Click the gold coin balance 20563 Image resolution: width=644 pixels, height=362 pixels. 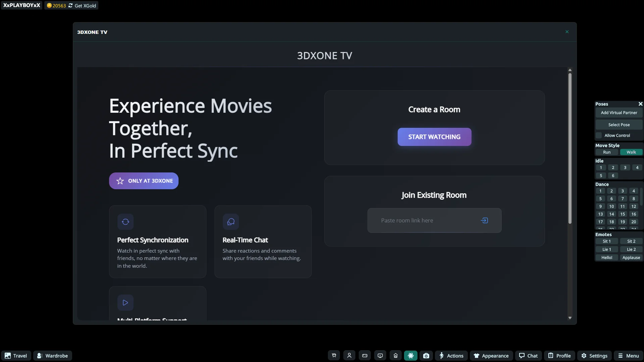pos(56,6)
